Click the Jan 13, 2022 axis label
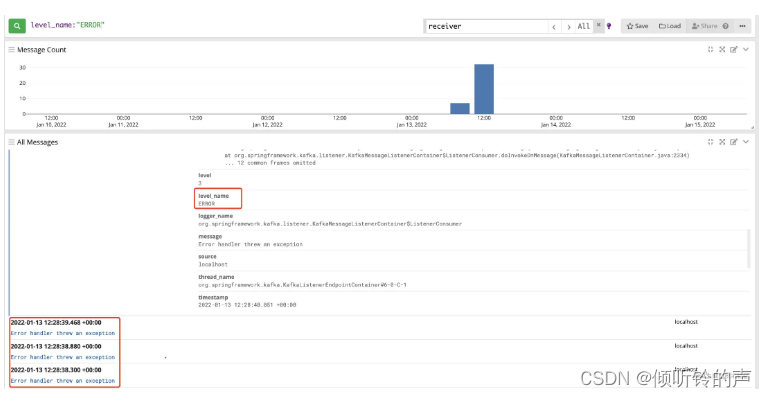This screenshot has height=397, width=767. coord(411,125)
